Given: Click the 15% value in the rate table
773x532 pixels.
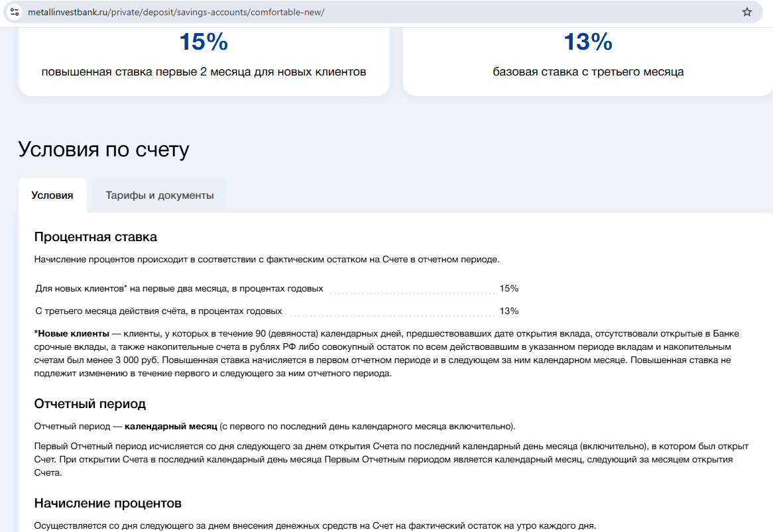Looking at the screenshot, I should click(x=509, y=289).
